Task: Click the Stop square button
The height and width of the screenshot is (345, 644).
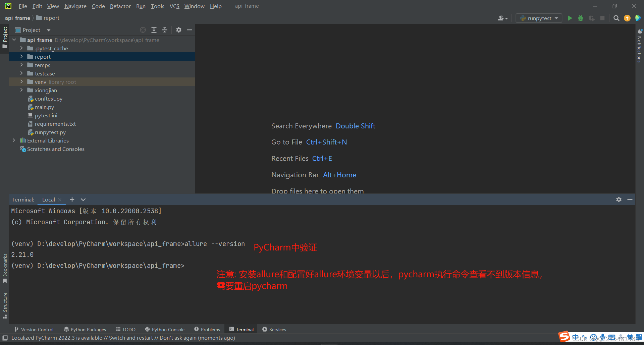Action: coord(602,18)
